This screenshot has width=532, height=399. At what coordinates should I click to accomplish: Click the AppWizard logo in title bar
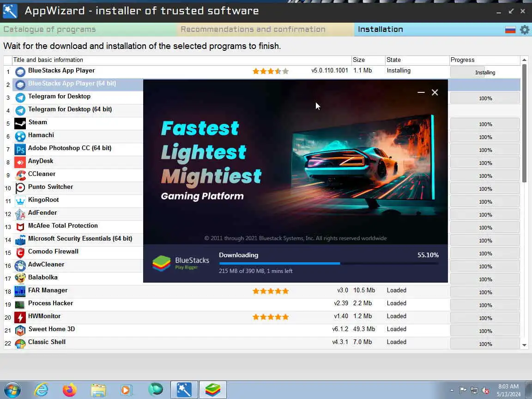coord(10,11)
